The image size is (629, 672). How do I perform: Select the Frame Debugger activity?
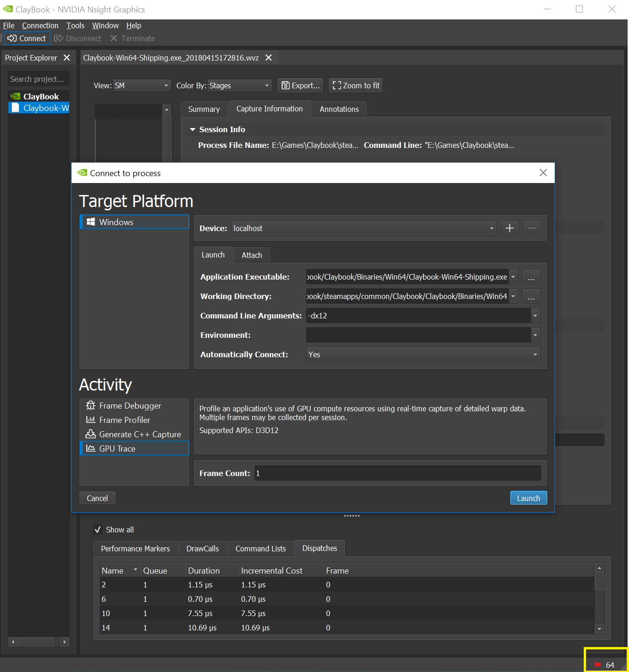coord(130,406)
